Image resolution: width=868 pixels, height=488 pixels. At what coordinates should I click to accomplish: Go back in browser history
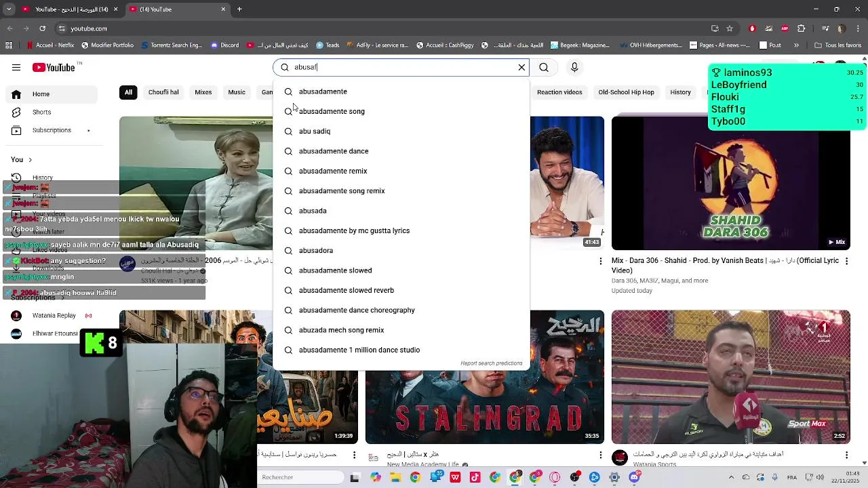click(x=9, y=28)
